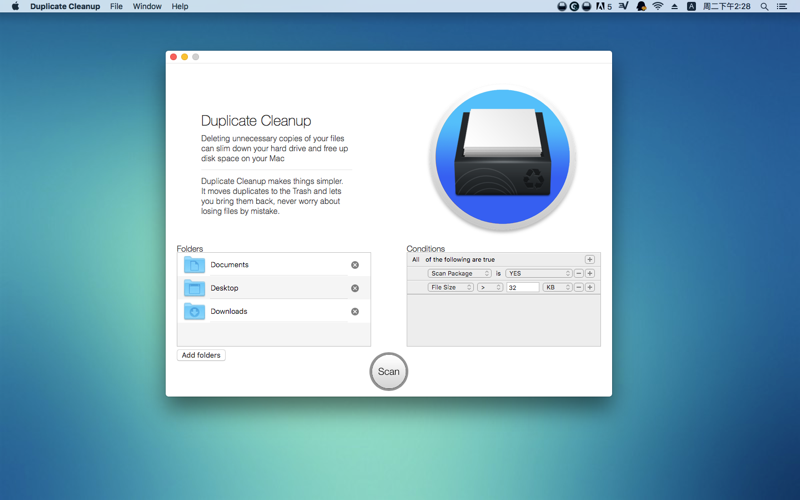Remove the Documents folder from the list
Screen dimensions: 800x500
coord(355,265)
